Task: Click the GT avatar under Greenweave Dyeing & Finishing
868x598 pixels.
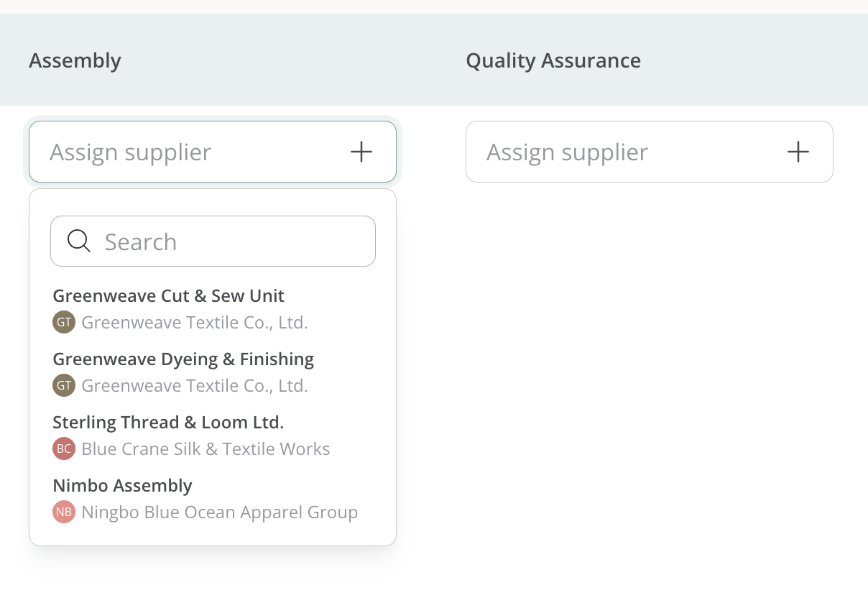Action: pos(64,385)
